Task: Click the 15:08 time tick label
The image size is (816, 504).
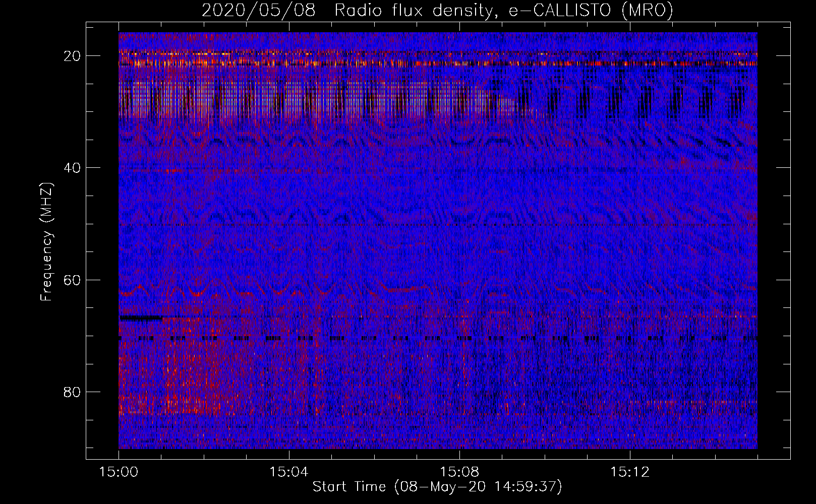Action: [x=459, y=472]
